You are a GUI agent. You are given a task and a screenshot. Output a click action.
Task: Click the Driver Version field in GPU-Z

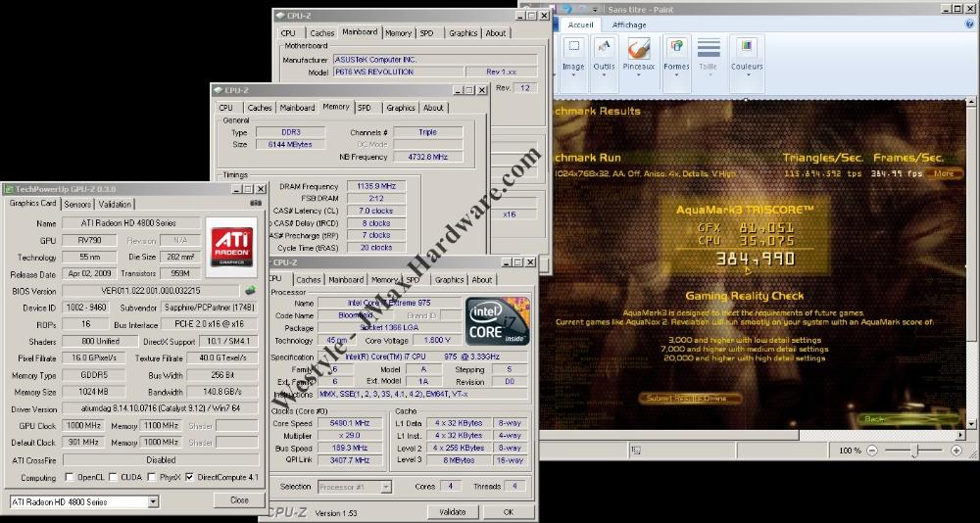(x=160, y=408)
